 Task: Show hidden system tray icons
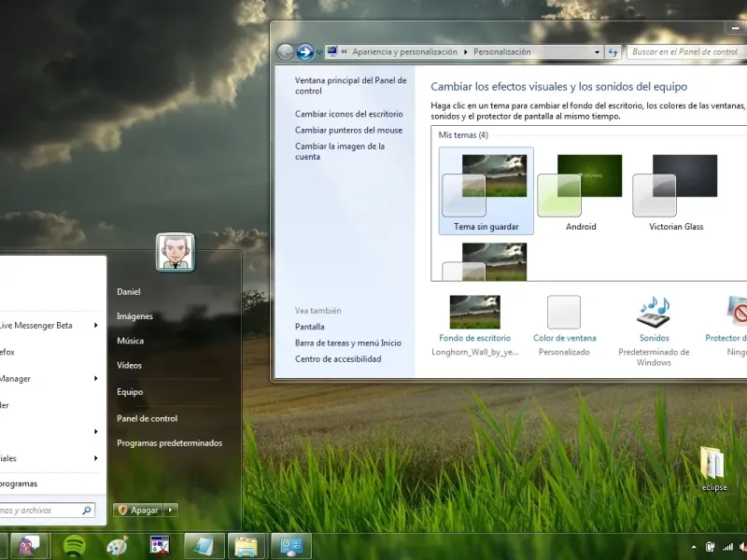(694, 546)
